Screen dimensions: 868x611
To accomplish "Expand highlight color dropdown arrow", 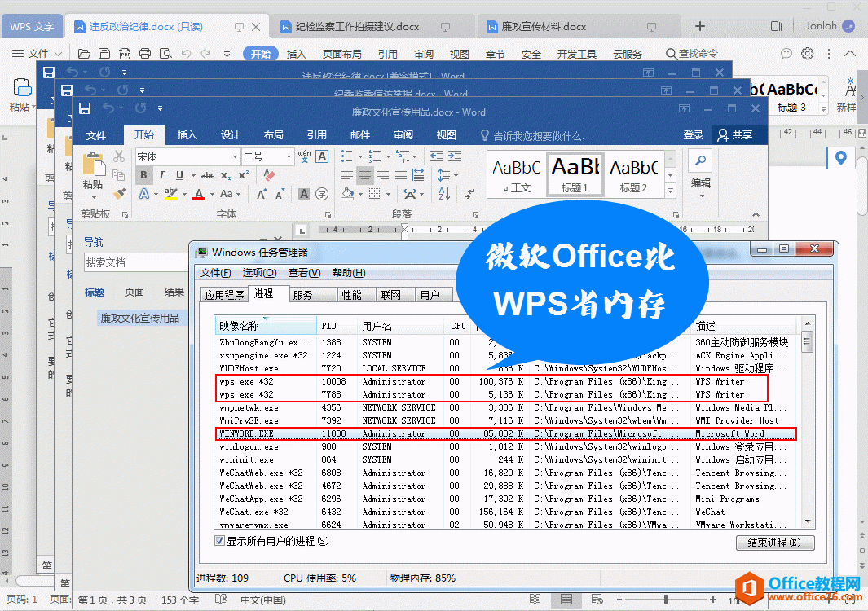I will pos(184,194).
